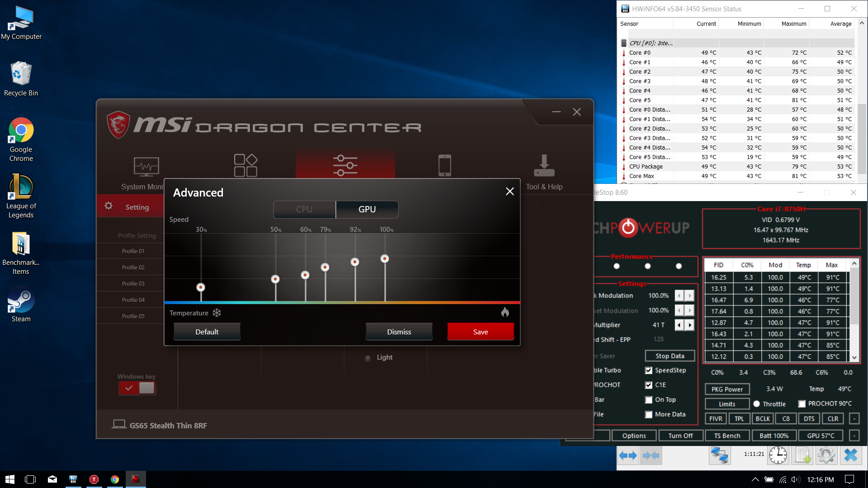Image resolution: width=868 pixels, height=488 pixels.
Task: Click the HWiNFO collapse arrows icon
Action: click(651, 455)
